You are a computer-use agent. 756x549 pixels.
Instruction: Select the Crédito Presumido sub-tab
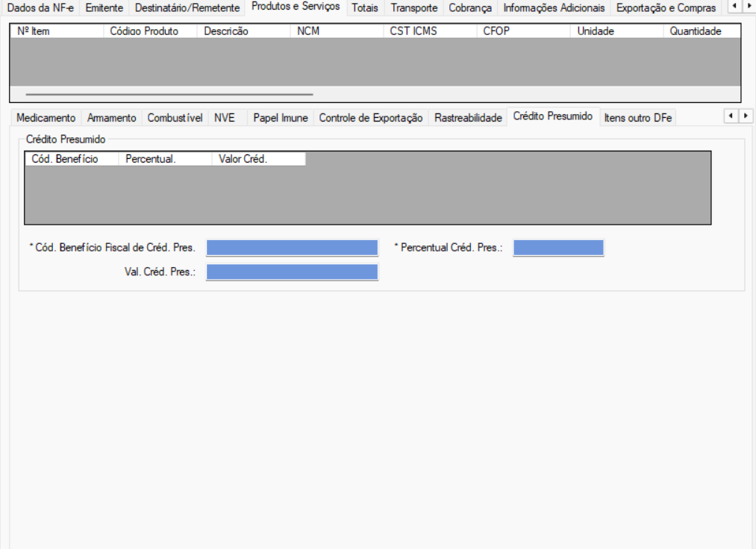point(552,116)
